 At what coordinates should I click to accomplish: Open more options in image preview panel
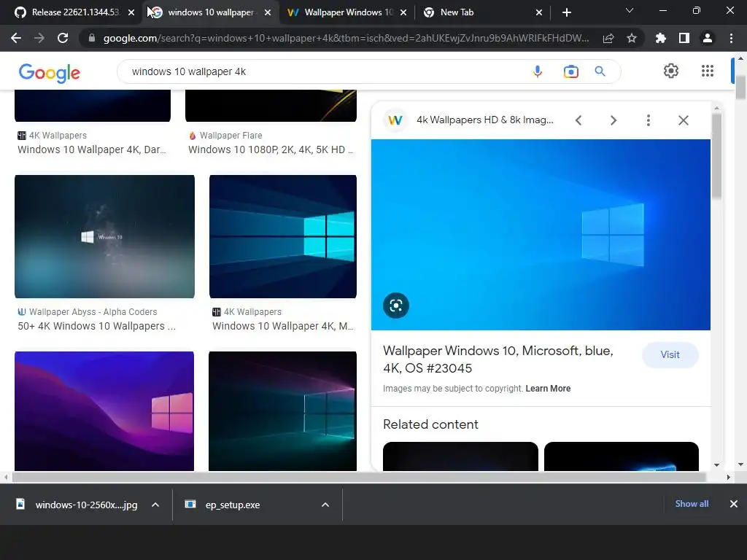click(649, 120)
